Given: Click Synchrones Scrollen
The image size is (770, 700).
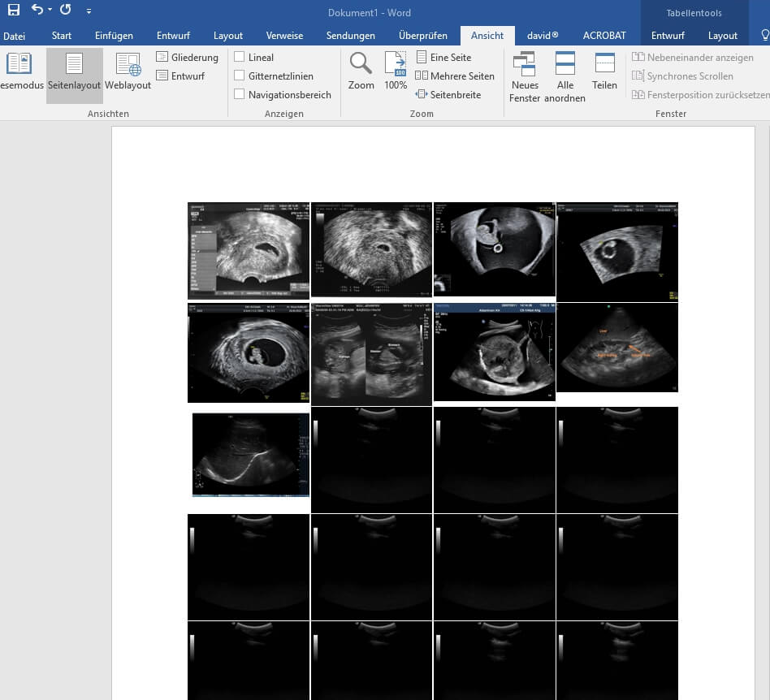Looking at the screenshot, I should pyautogui.click(x=682, y=76).
